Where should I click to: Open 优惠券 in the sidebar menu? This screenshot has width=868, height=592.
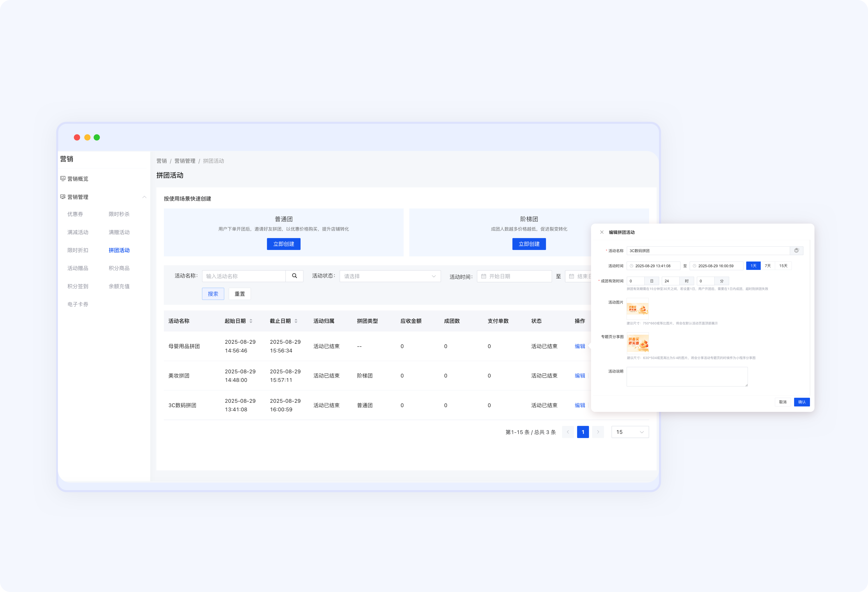pyautogui.click(x=75, y=214)
